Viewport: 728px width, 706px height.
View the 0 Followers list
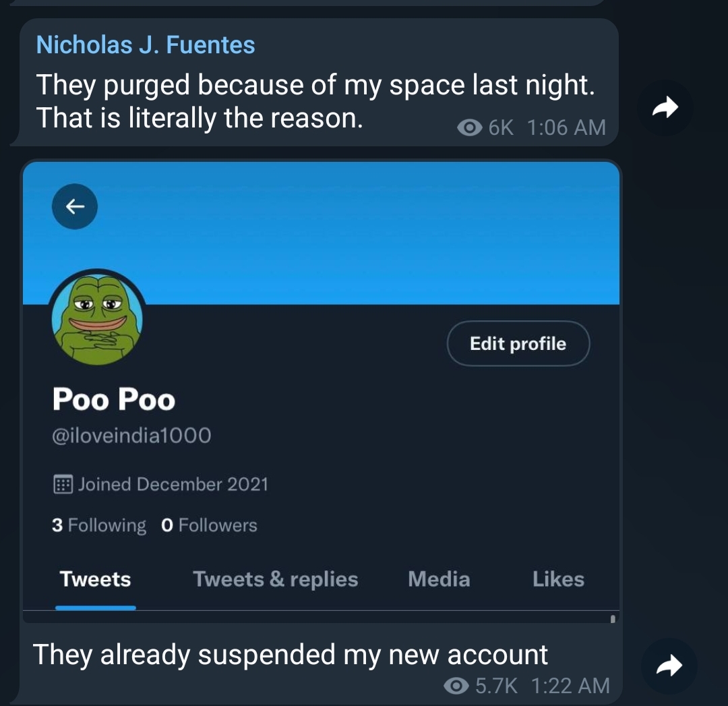tap(210, 525)
